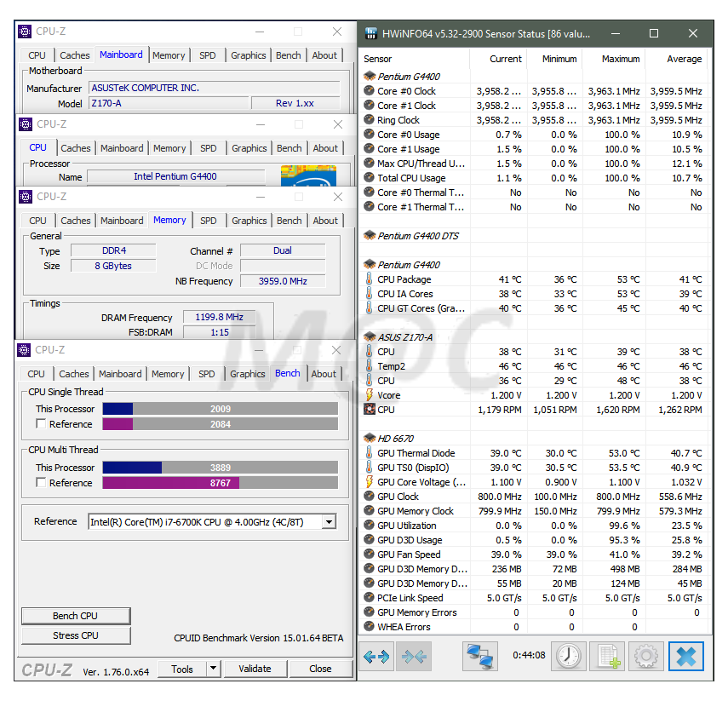Image resolution: width=728 pixels, height=701 pixels.
Task: Select the GPU Fan Speed row
Action: [x=534, y=554]
